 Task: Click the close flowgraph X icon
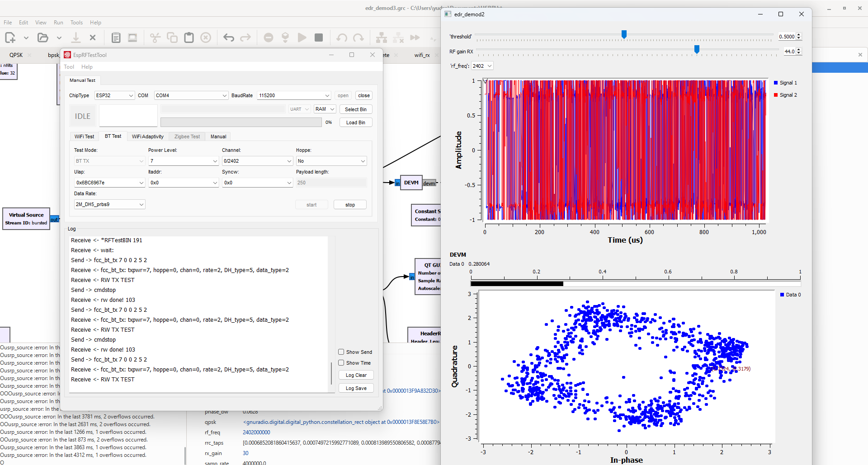pyautogui.click(x=93, y=38)
